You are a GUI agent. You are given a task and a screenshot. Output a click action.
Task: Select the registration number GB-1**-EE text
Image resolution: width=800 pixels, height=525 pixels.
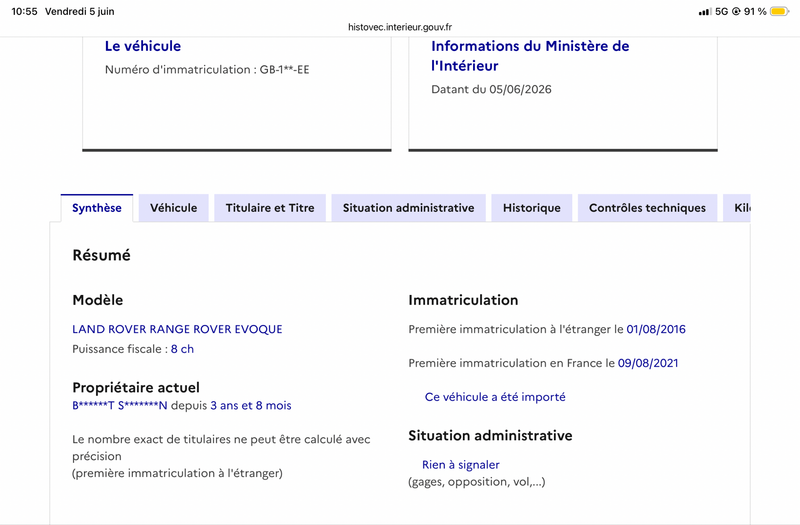point(284,69)
